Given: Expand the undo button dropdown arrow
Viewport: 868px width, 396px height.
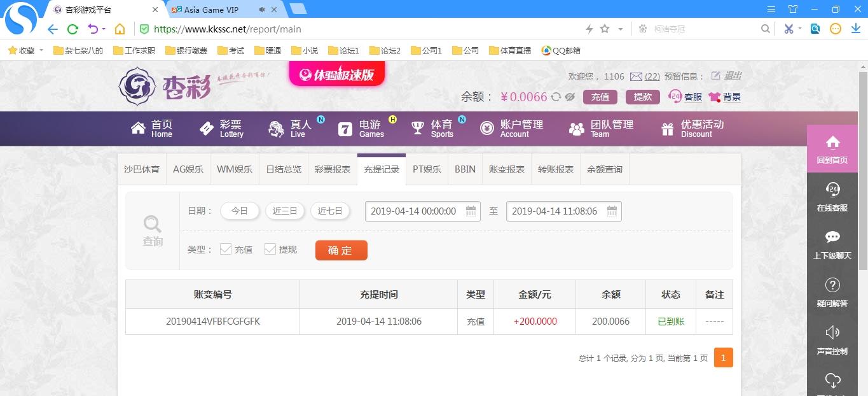Looking at the screenshot, I should click(x=104, y=29).
